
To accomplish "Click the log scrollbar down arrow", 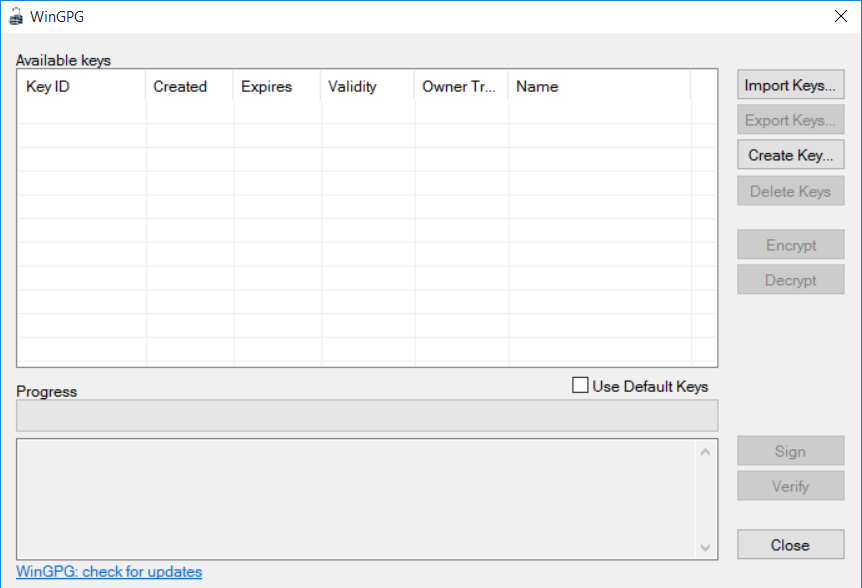I will (705, 547).
